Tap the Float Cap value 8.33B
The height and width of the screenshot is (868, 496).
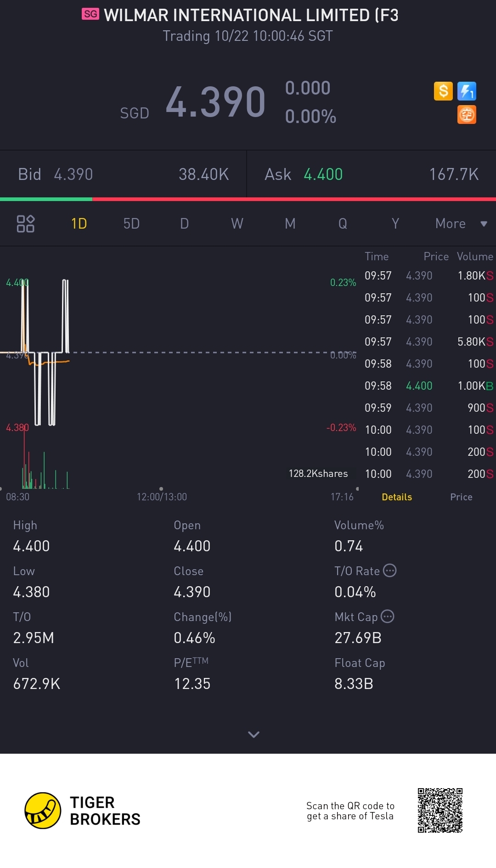coord(354,683)
